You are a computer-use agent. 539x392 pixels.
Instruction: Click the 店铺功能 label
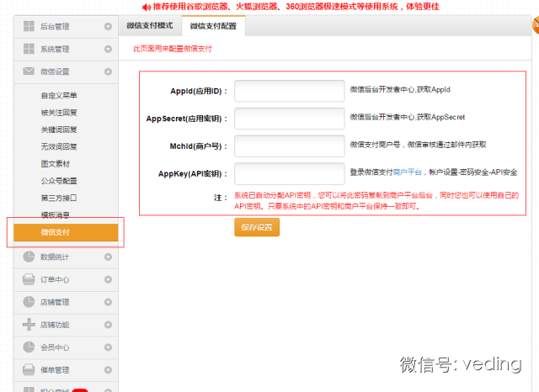click(x=55, y=325)
